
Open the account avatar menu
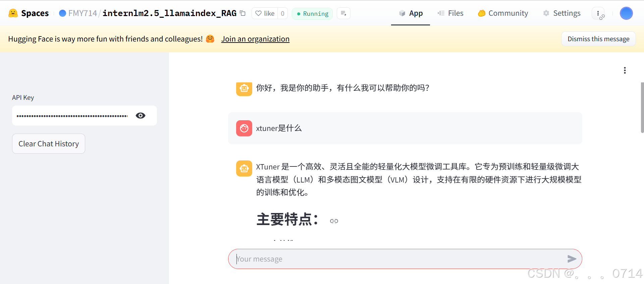click(x=626, y=13)
